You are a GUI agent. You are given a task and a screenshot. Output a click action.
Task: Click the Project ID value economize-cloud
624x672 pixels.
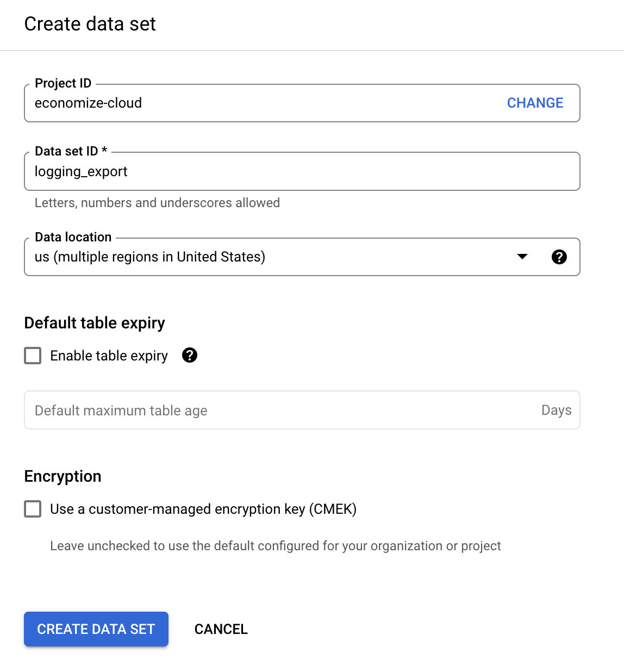[88, 103]
